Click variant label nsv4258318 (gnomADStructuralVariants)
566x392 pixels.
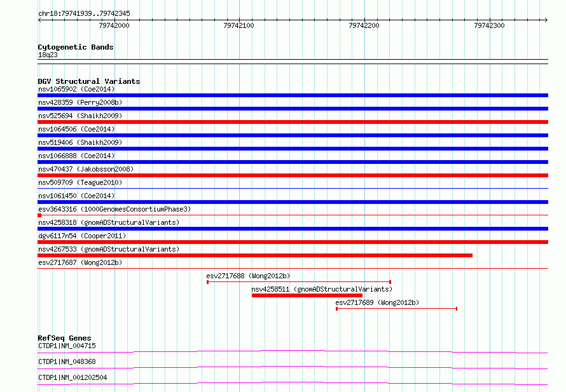pyautogui.click(x=109, y=222)
